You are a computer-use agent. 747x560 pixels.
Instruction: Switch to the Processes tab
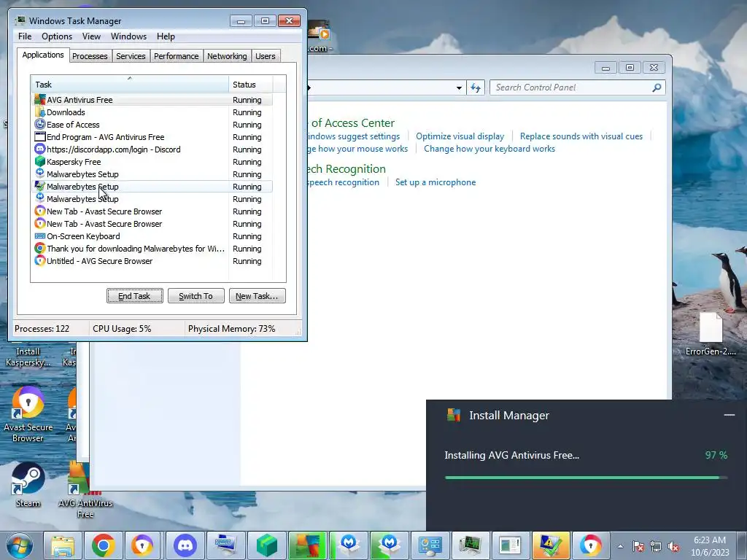click(90, 56)
